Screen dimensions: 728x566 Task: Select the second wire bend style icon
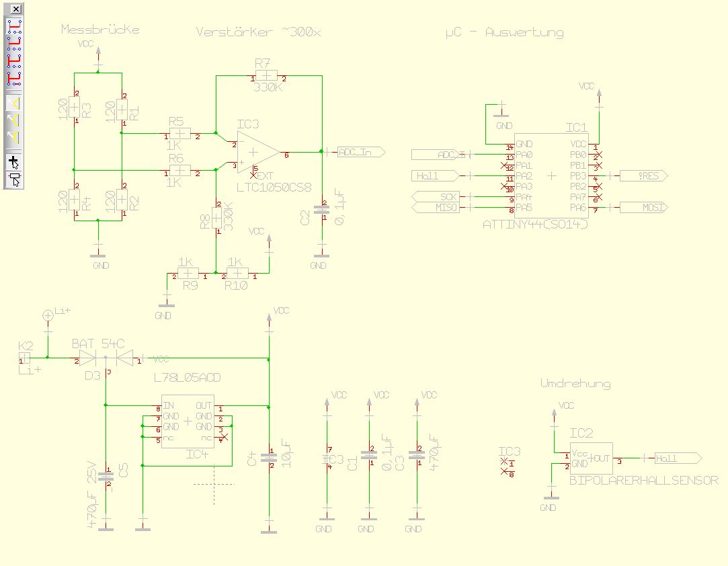[14, 42]
